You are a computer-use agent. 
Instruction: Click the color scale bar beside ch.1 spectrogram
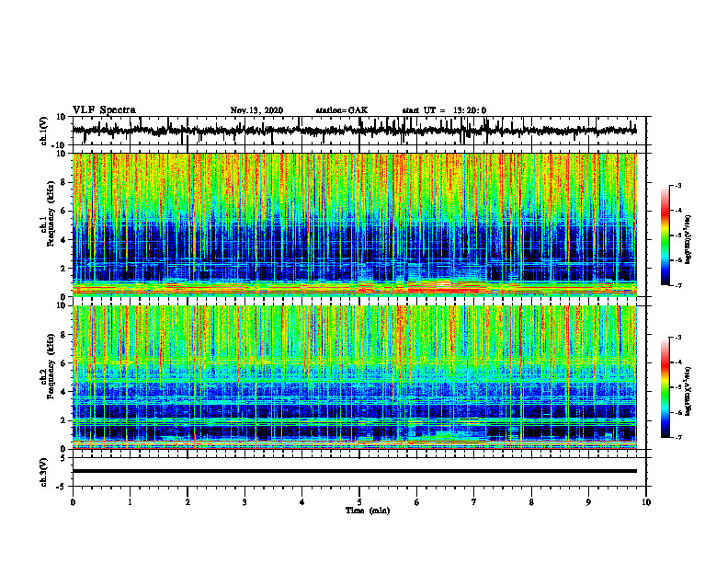tap(665, 236)
